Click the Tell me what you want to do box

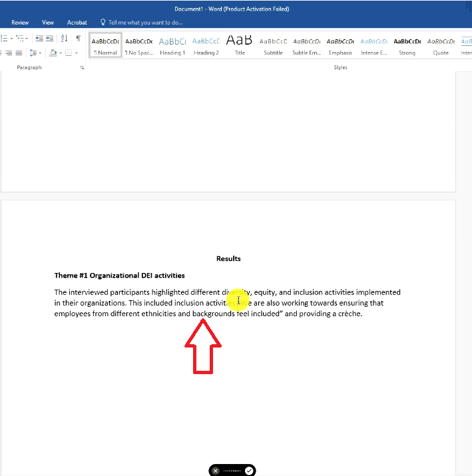[145, 23]
